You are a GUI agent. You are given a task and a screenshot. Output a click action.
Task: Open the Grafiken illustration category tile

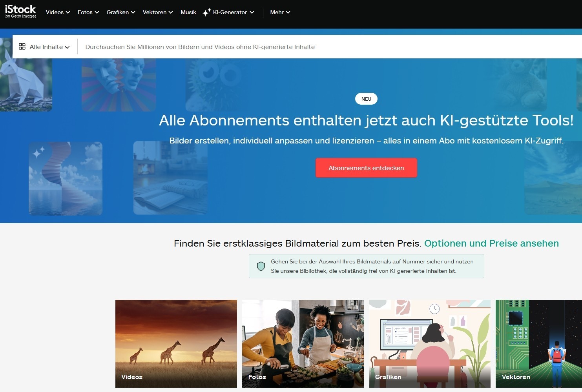tap(430, 344)
